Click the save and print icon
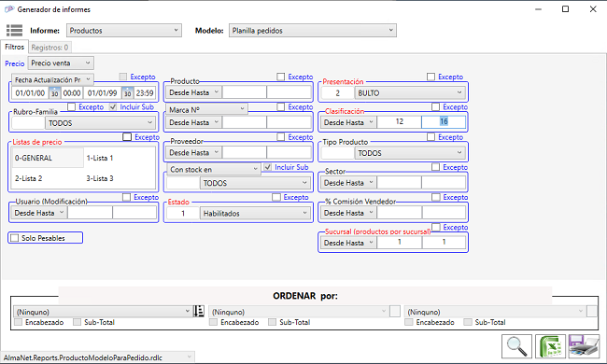 coord(584,346)
